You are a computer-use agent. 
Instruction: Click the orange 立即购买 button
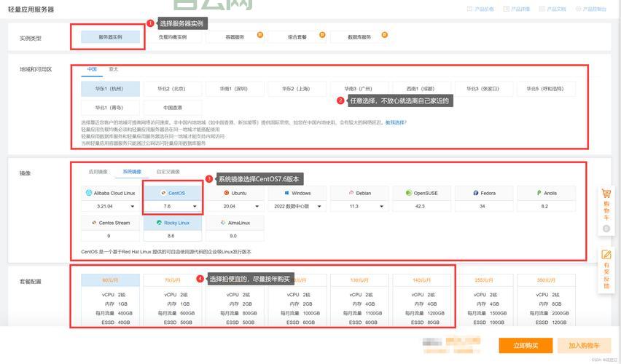click(526, 345)
